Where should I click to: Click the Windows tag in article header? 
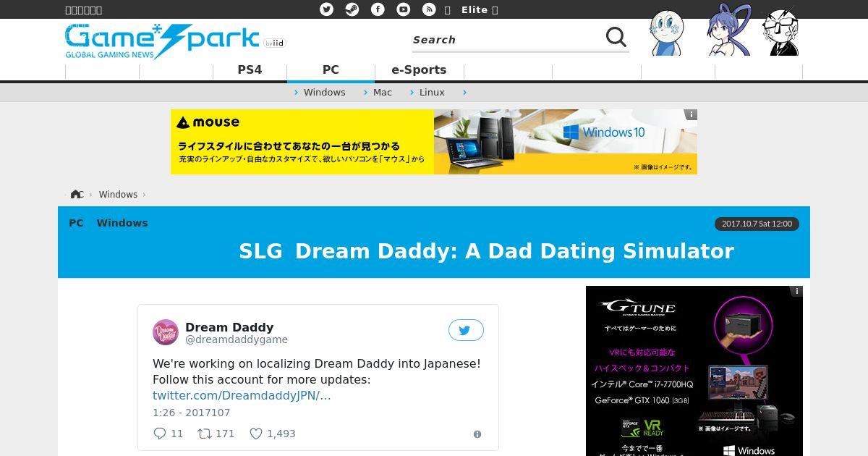[122, 223]
